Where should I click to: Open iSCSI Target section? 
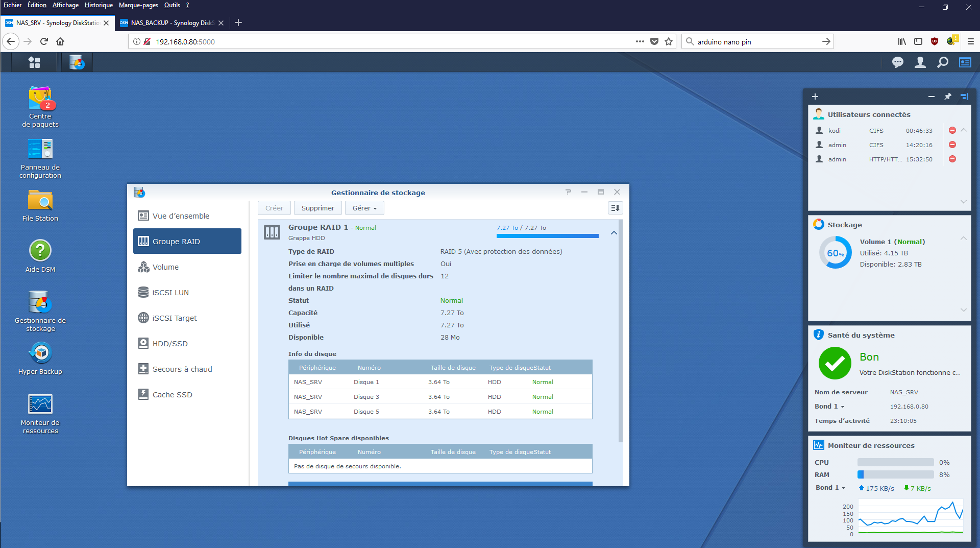point(187,318)
